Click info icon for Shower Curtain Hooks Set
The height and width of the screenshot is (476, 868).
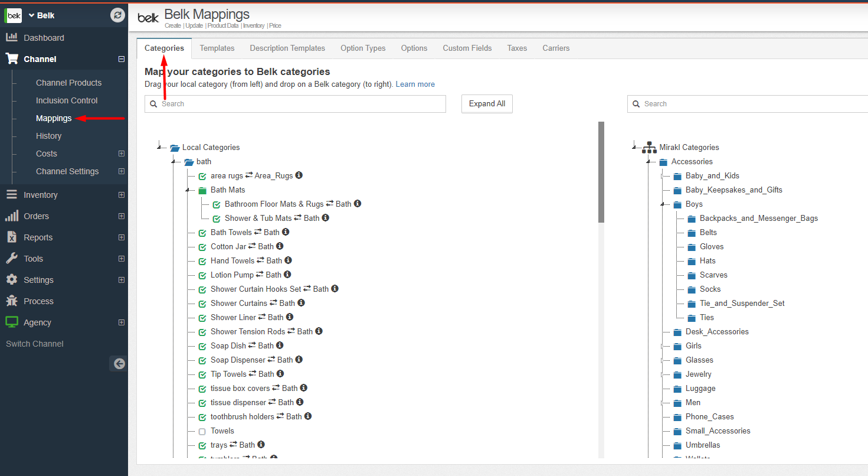(335, 289)
